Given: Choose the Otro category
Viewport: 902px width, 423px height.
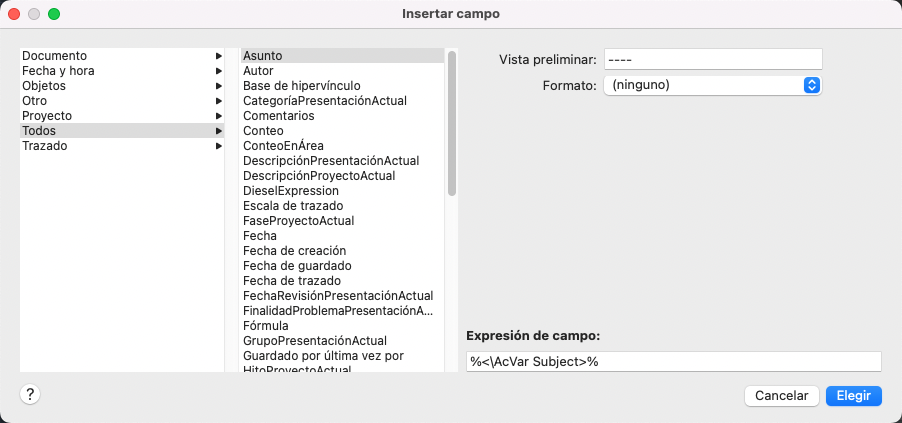Looking at the screenshot, I should [35, 101].
